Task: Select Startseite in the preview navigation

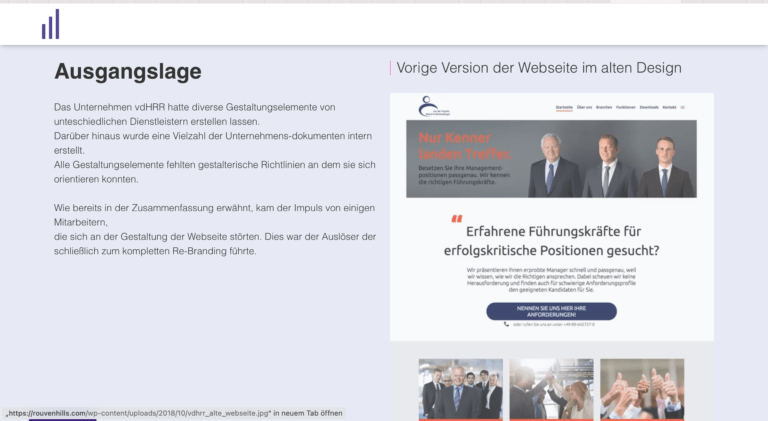Action: coord(565,107)
